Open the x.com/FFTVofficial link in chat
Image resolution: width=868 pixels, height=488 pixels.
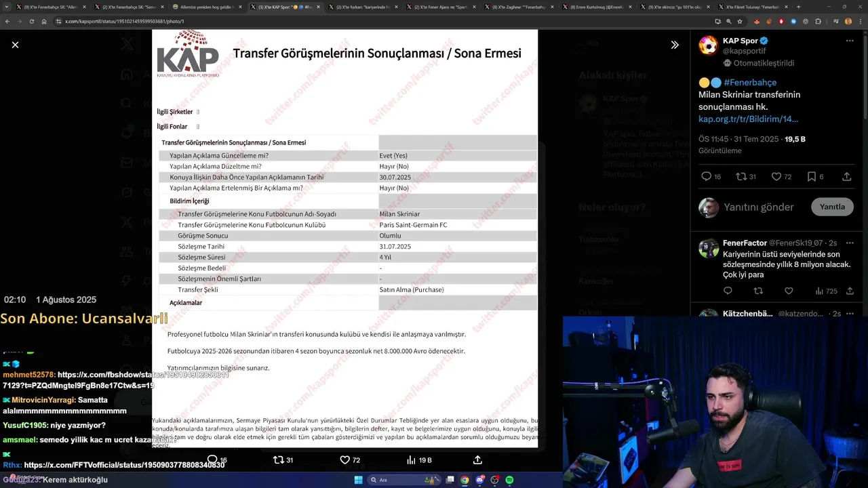pos(124,466)
